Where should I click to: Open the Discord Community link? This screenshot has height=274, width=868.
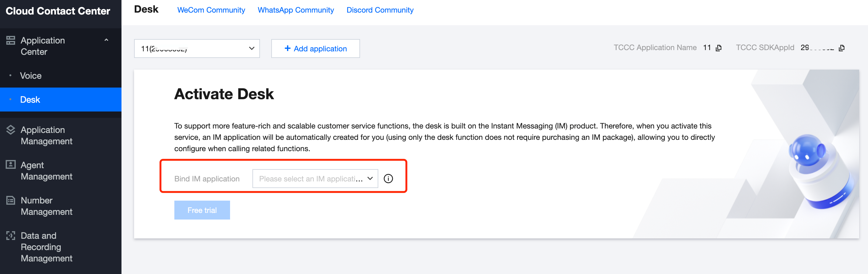point(380,10)
